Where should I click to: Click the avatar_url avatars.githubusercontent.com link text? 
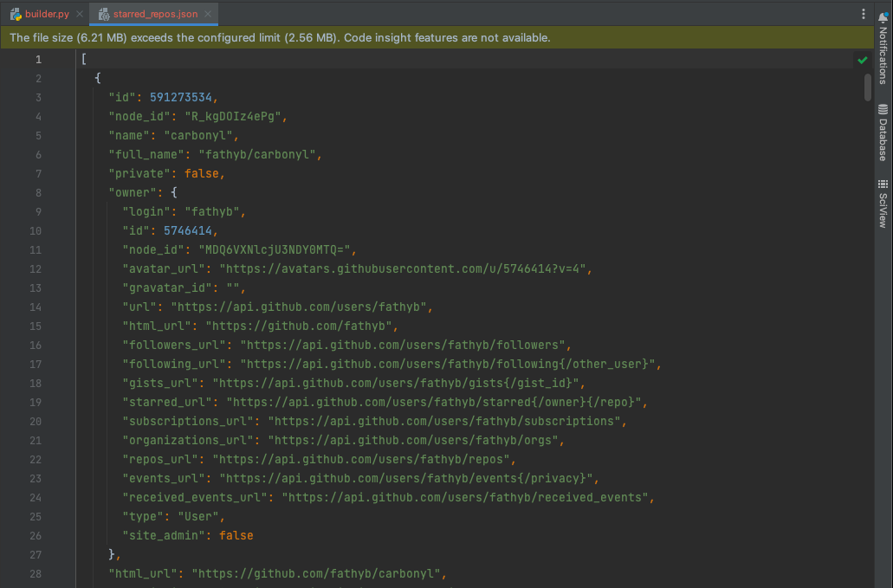403,269
